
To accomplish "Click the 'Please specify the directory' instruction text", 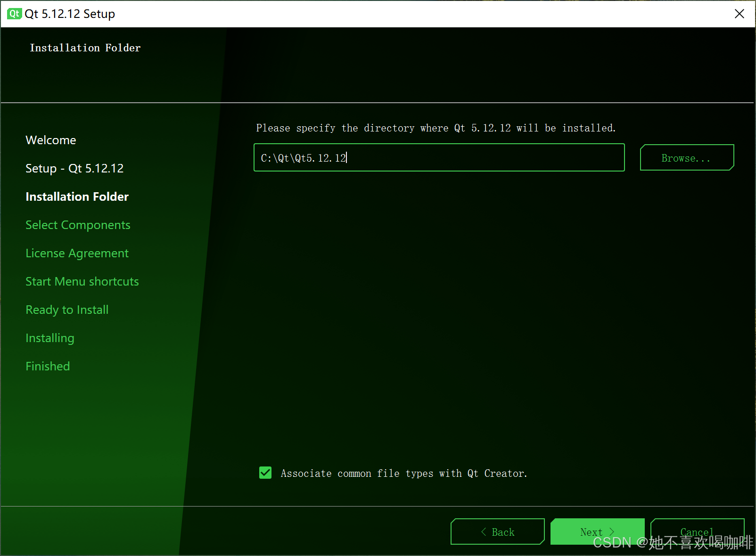I will click(436, 128).
